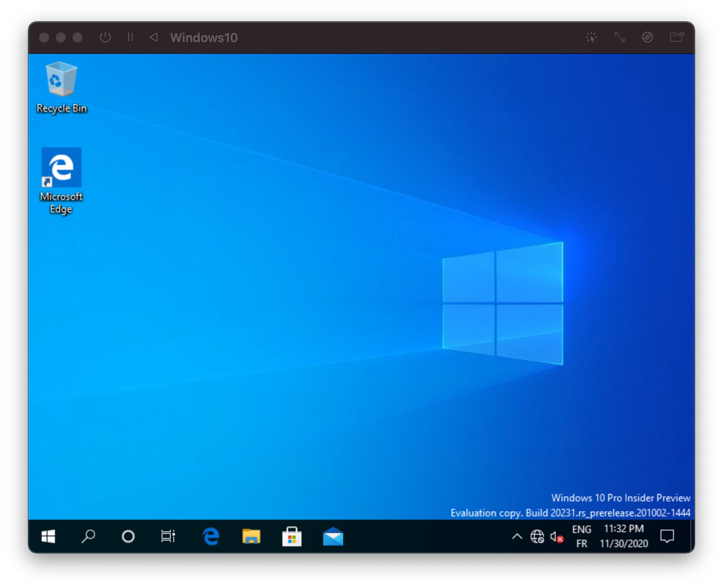Open Mail app from taskbar

point(333,536)
